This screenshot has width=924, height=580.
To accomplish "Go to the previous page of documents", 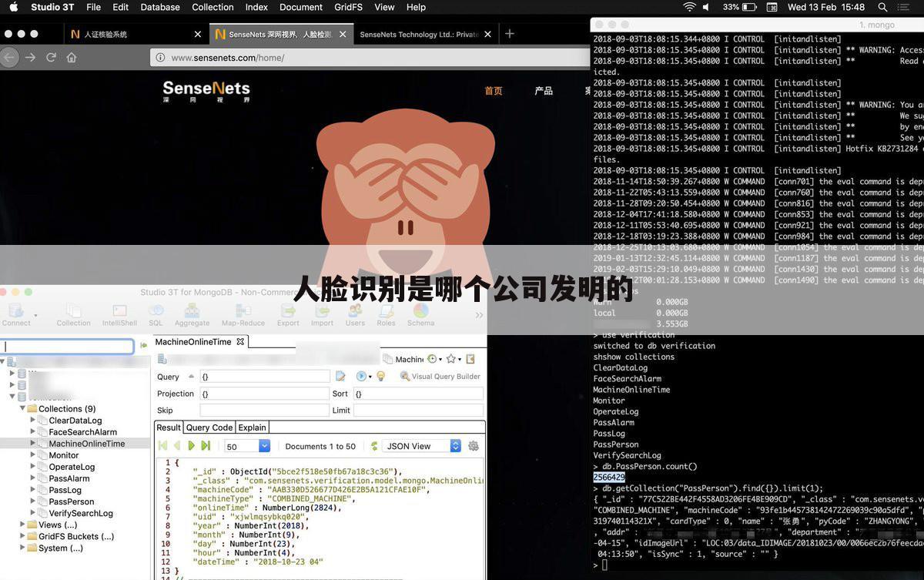I will click(177, 446).
